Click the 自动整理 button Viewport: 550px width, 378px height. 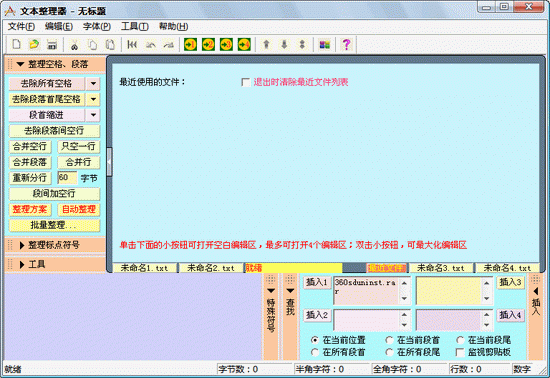tap(79, 209)
